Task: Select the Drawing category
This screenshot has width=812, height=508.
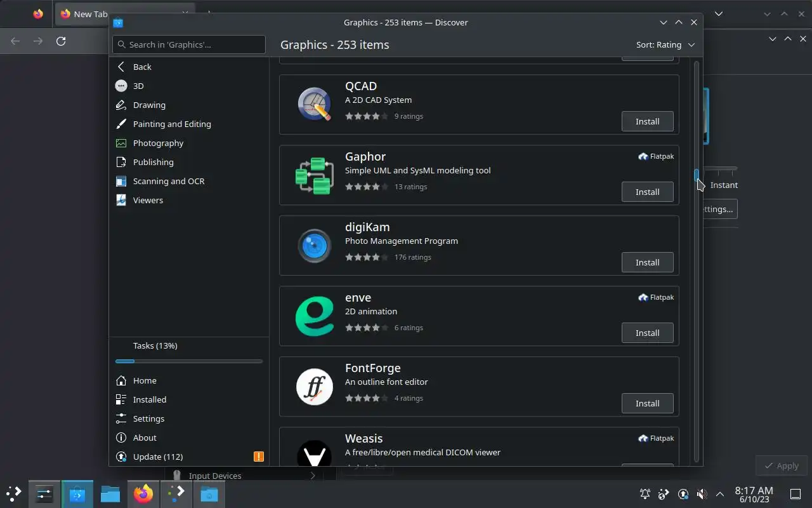Action: (189, 105)
